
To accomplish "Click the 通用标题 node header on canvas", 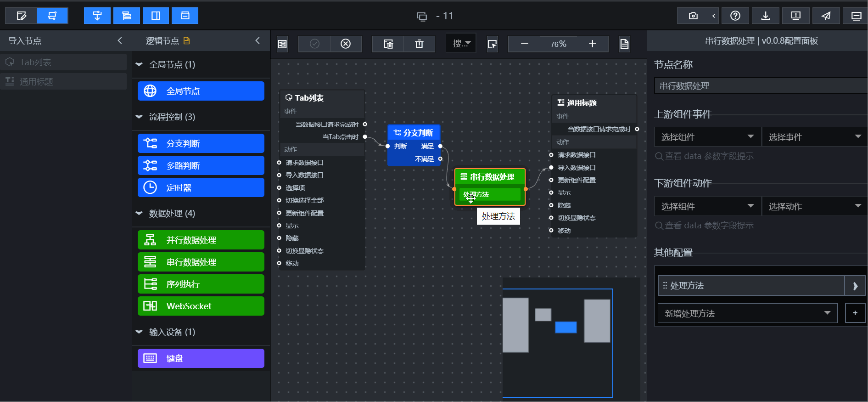I will [594, 103].
